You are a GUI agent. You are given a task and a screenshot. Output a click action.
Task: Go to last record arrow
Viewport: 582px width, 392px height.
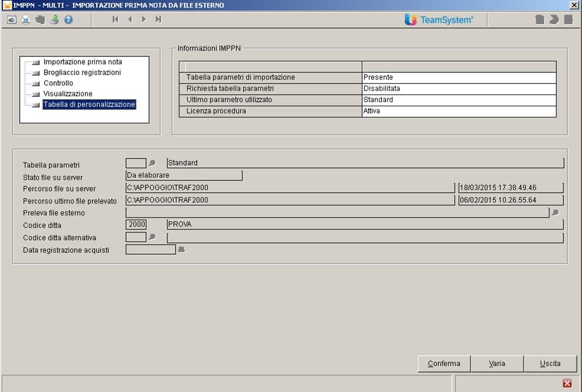pos(158,19)
